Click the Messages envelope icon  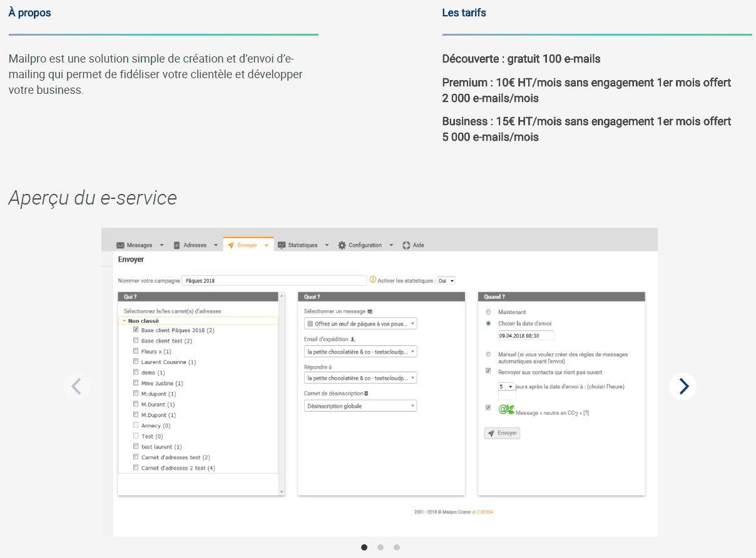pos(120,245)
